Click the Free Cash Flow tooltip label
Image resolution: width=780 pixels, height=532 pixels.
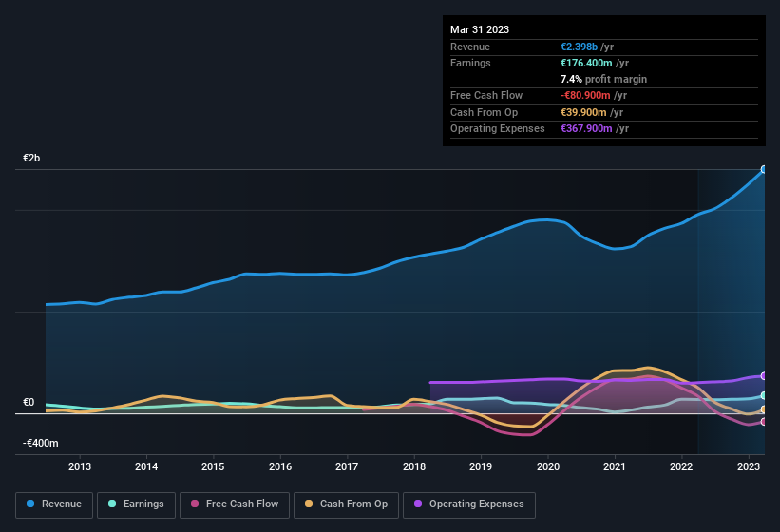pos(486,95)
